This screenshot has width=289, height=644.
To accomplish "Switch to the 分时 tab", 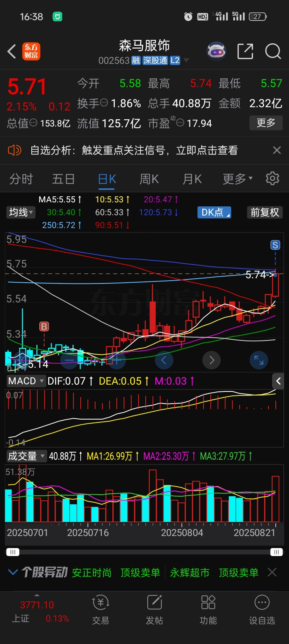I will [x=21, y=179].
